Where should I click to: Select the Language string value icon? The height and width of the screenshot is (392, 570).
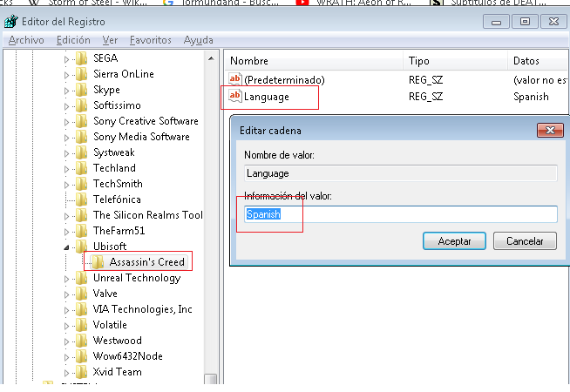click(x=234, y=97)
